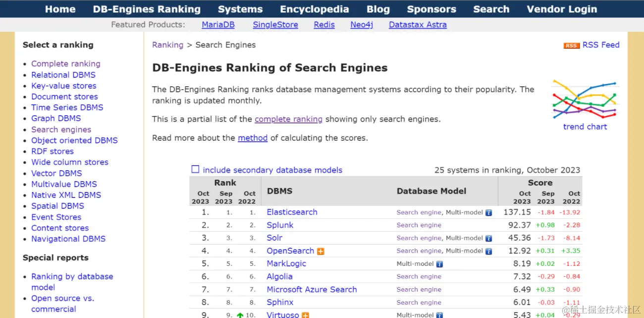The height and width of the screenshot is (318, 644).
Task: Click Search engine model in Splunk row
Action: (419, 225)
